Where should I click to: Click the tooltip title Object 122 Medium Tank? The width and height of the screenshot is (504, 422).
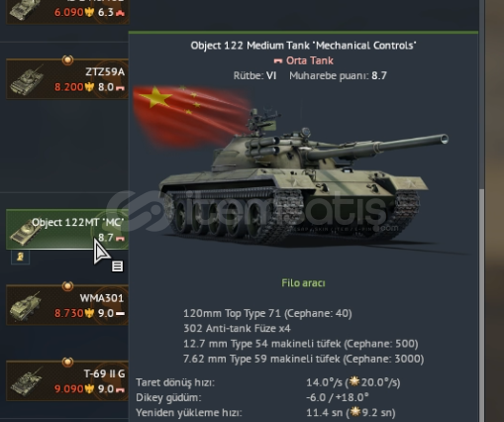[303, 46]
